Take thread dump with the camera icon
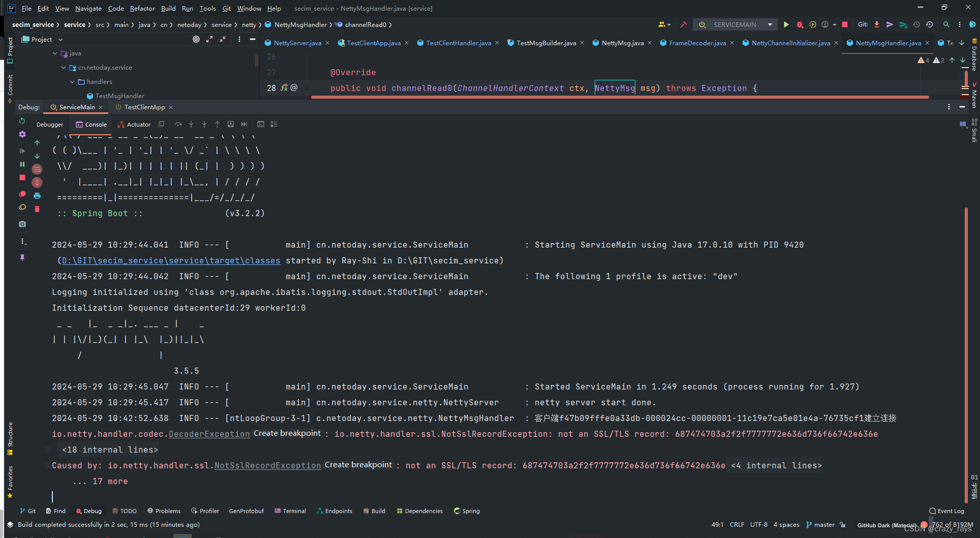 22,224
